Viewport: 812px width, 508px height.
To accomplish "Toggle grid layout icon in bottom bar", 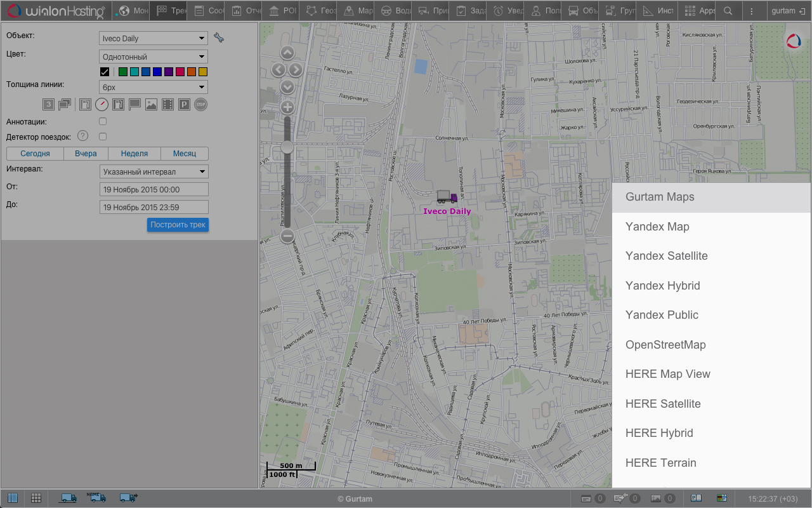I will tap(36, 498).
